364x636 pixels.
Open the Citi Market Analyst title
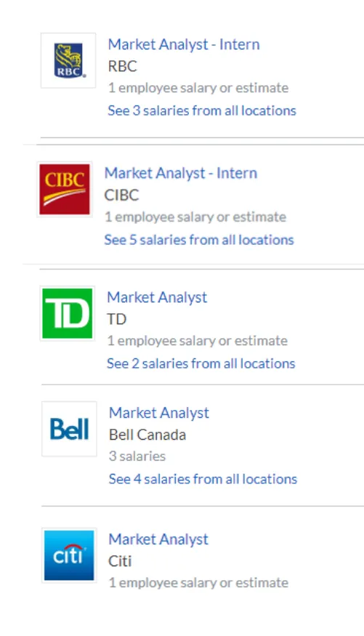tap(158, 539)
